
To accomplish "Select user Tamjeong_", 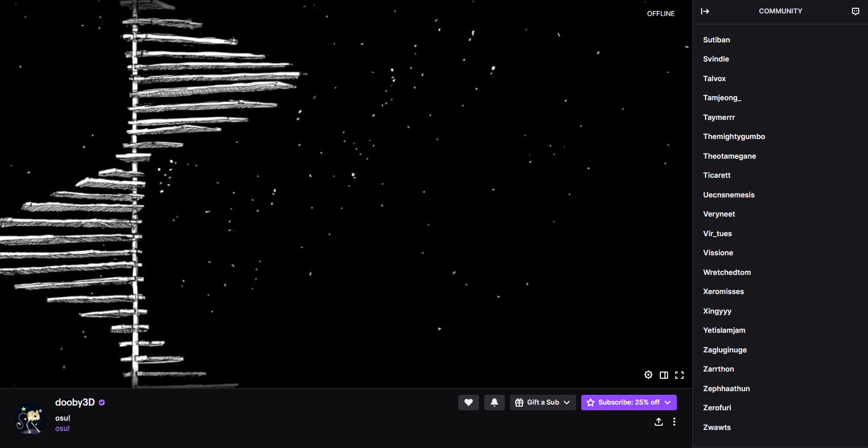I will (x=722, y=98).
